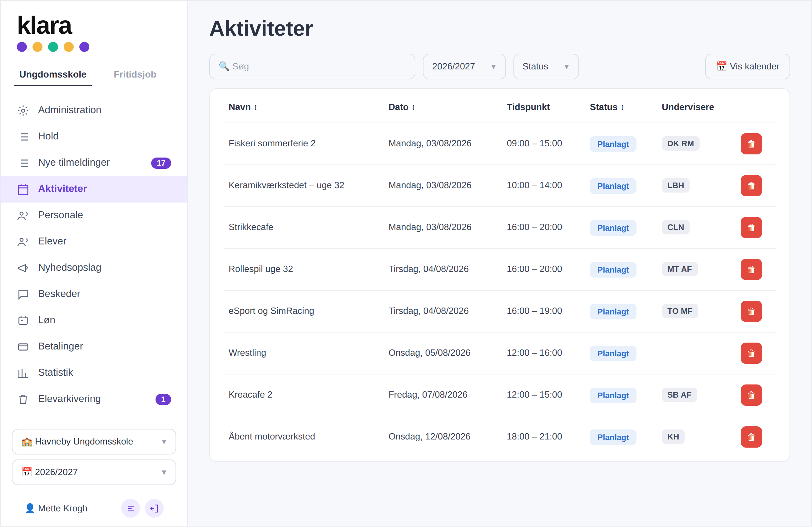Go to the Betalinger page
This screenshot has height=527, width=812.
(94, 347)
